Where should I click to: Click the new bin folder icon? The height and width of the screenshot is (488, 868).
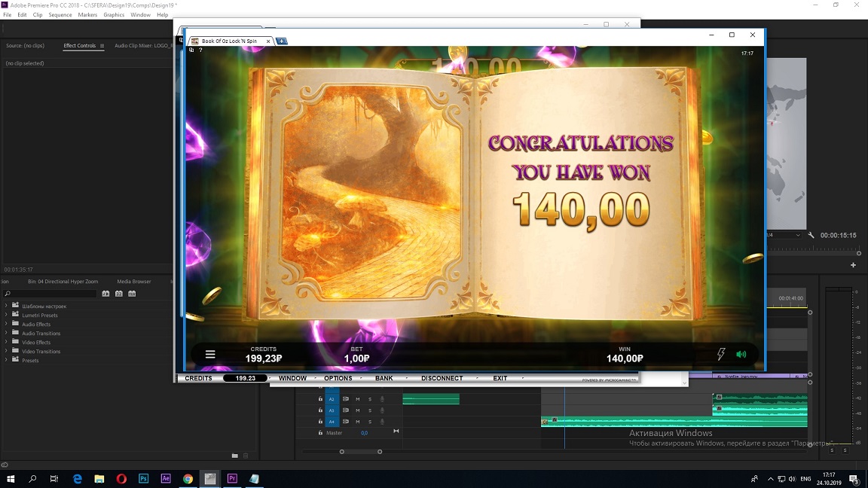[x=235, y=456]
